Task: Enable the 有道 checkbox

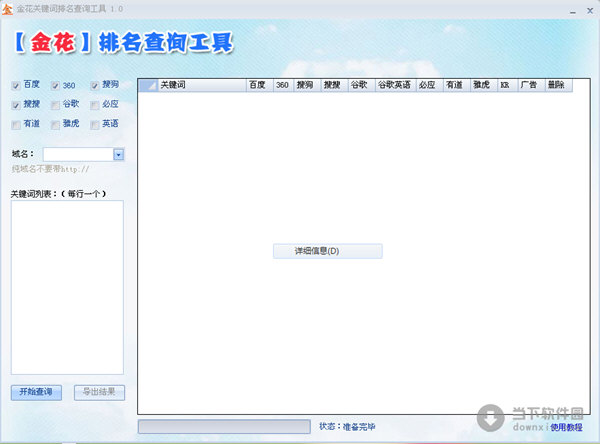Action: (16, 125)
